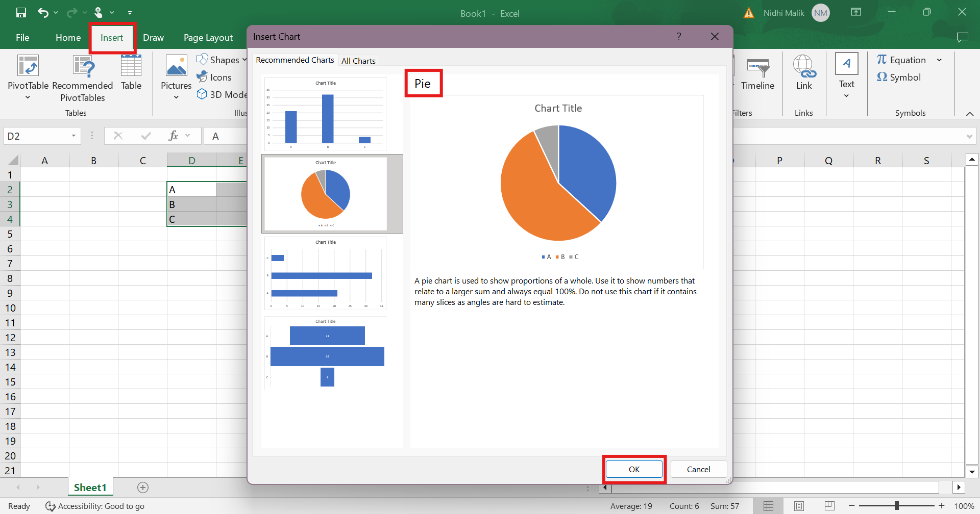The width and height of the screenshot is (980, 514).
Task: Click the Touch/Mouse mode icon
Action: (x=99, y=13)
